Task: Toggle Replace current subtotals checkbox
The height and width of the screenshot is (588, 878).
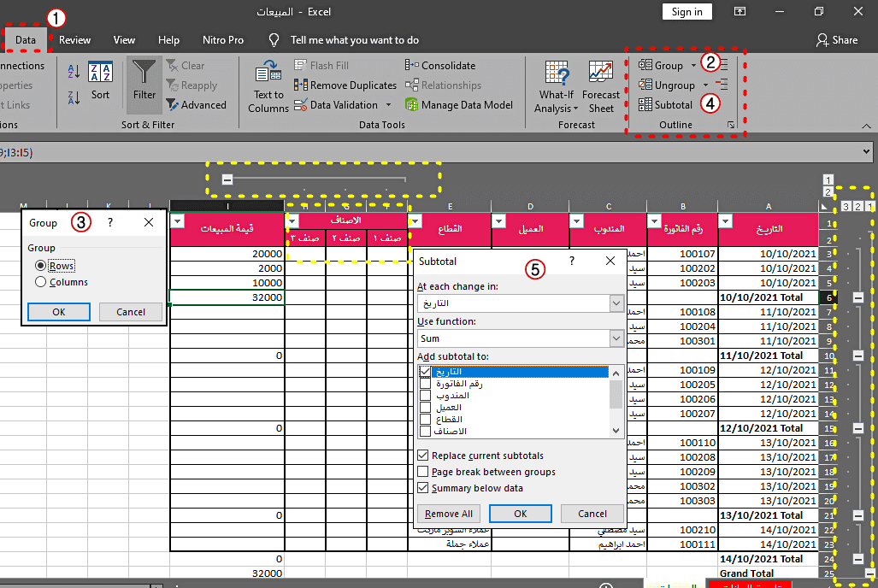Action: 423,456
